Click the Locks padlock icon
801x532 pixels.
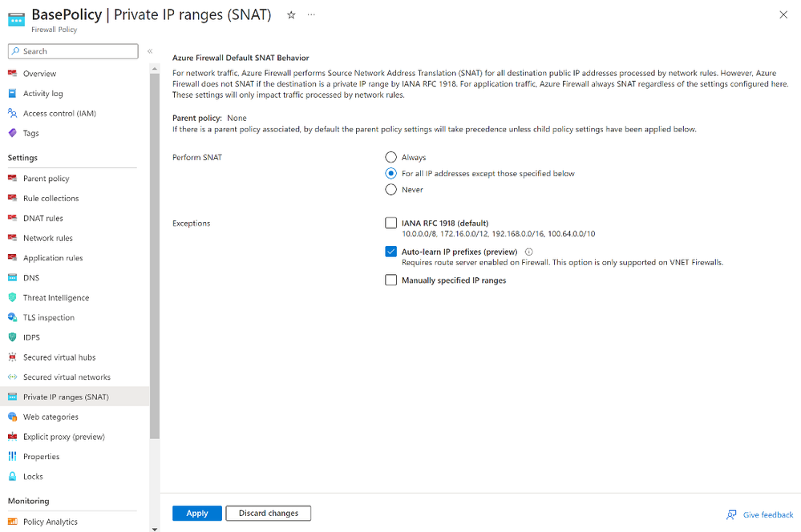12,477
